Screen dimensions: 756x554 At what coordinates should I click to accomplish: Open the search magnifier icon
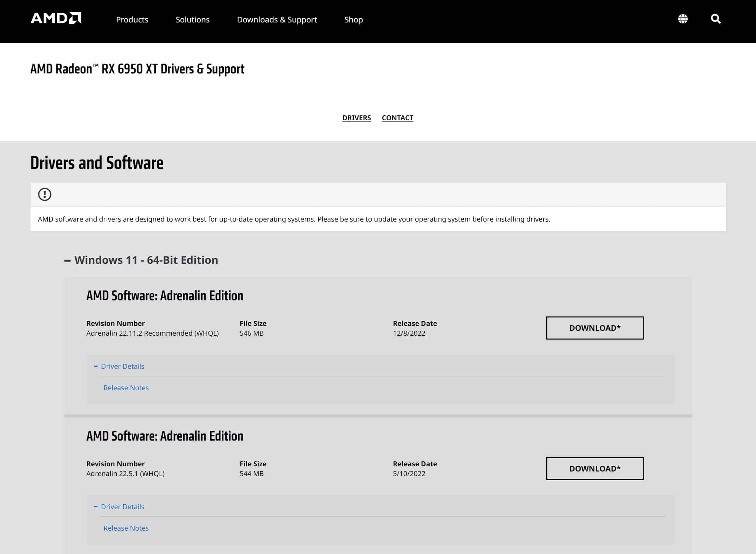click(x=716, y=19)
